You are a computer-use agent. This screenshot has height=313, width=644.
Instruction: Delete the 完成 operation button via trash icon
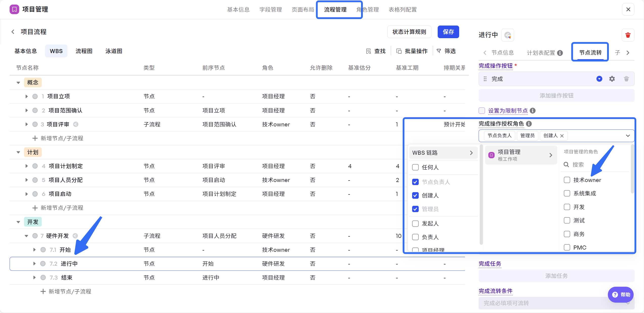(x=626, y=79)
